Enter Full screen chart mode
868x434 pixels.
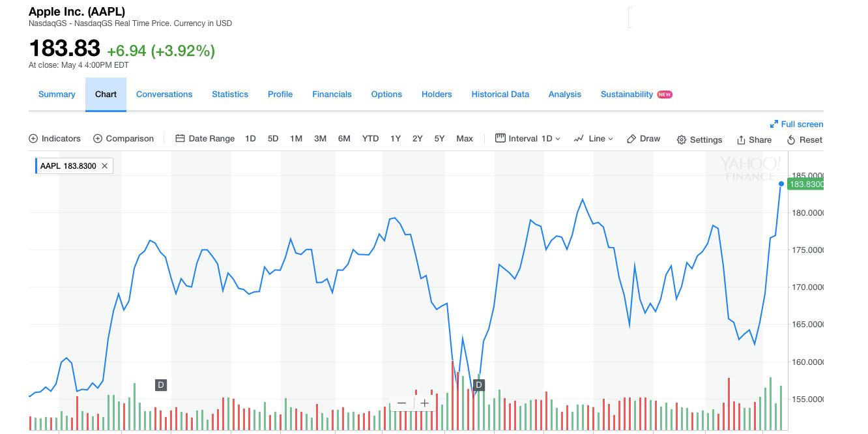pos(774,124)
